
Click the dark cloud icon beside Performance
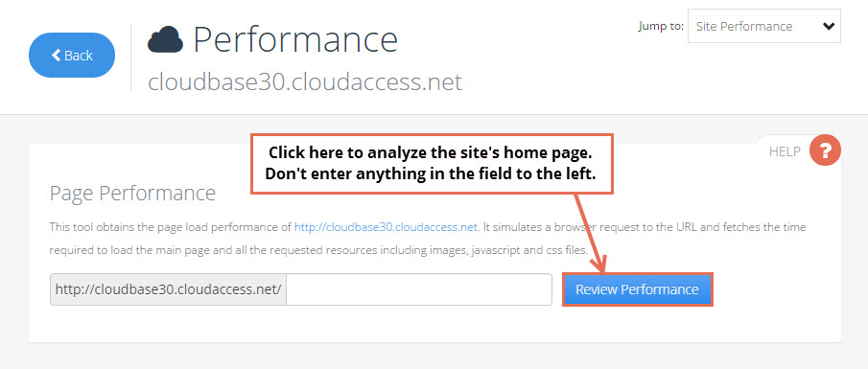tap(165, 39)
